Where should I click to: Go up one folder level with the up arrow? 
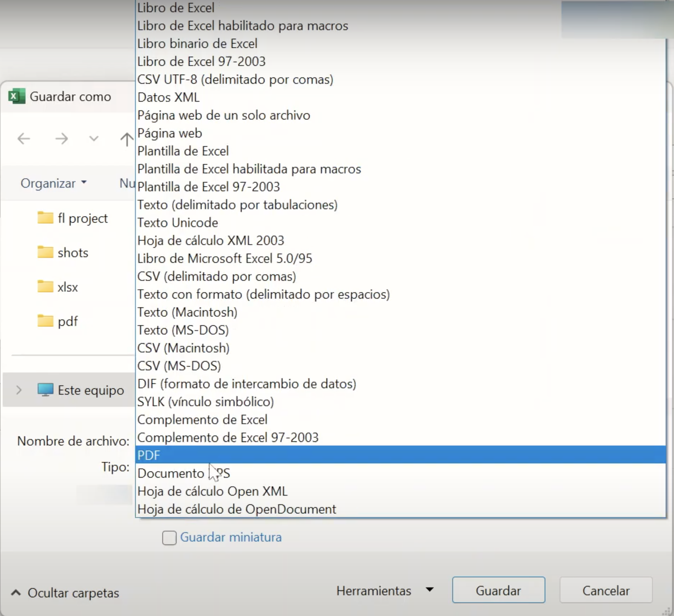click(x=126, y=138)
